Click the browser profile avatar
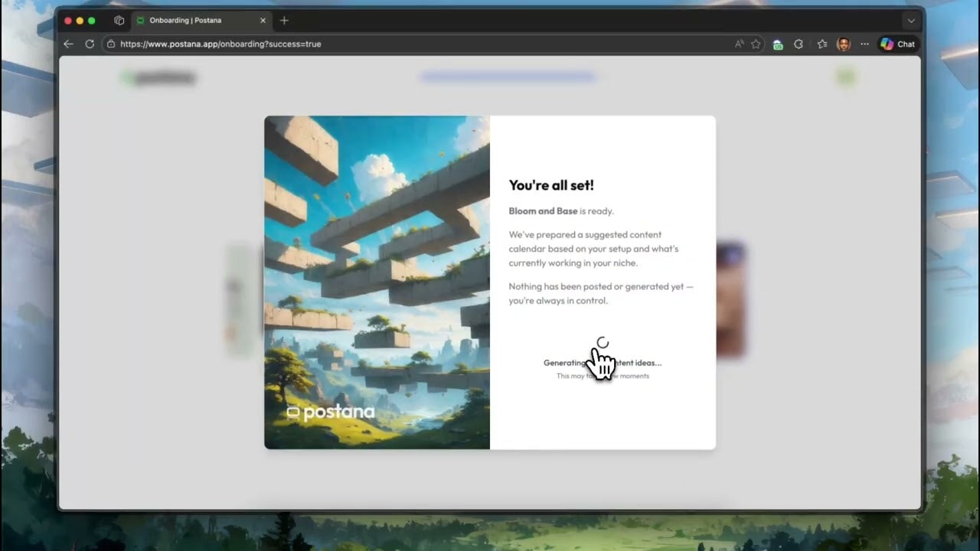980x551 pixels. point(844,44)
